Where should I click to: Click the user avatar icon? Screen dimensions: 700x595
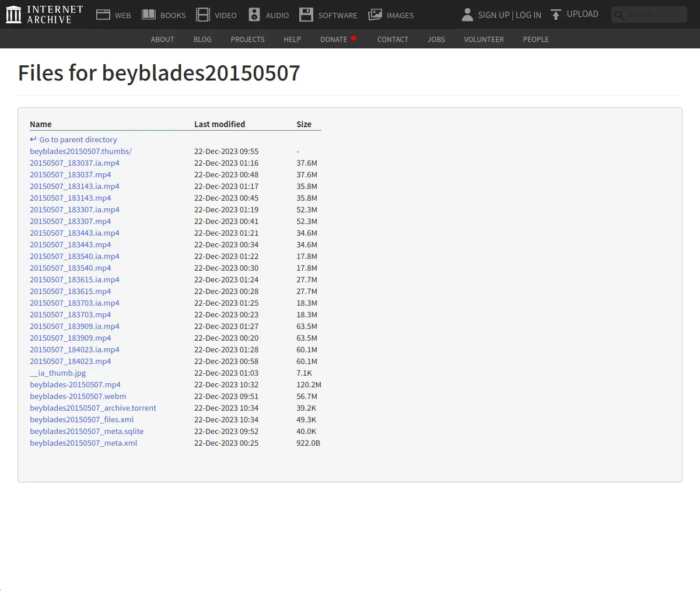point(467,15)
